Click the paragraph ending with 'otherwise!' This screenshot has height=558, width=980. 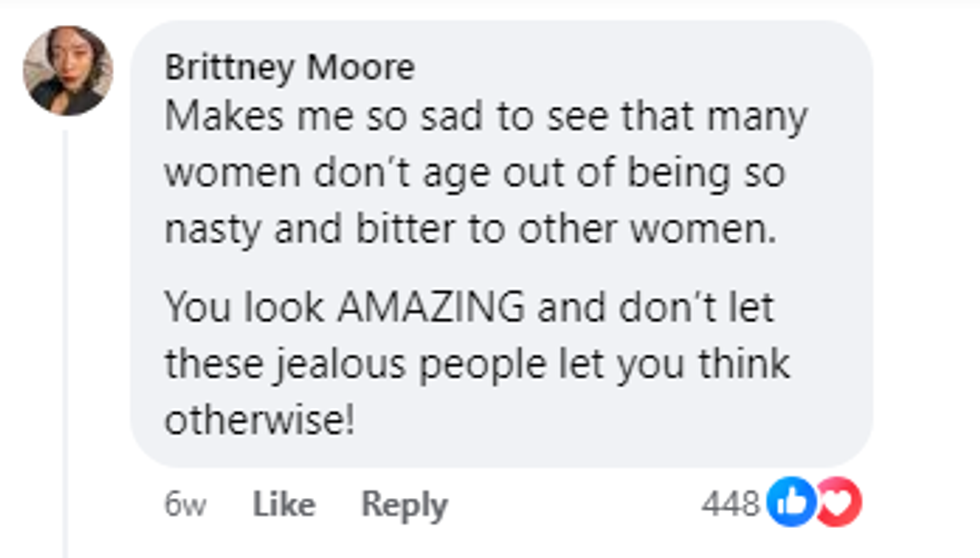tap(470, 364)
